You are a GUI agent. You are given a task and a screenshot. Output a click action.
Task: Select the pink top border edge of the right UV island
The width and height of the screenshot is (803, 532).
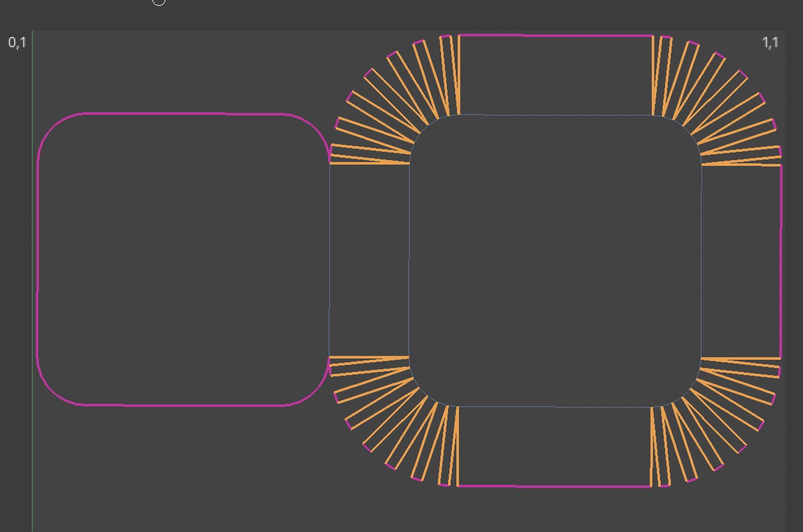[x=555, y=36]
